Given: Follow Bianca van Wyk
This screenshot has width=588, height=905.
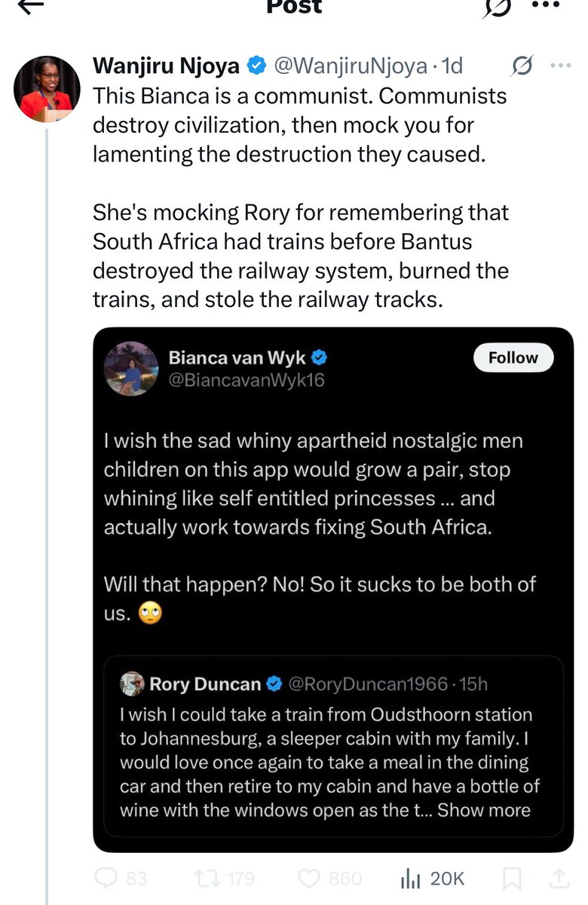Looking at the screenshot, I should pyautogui.click(x=513, y=358).
